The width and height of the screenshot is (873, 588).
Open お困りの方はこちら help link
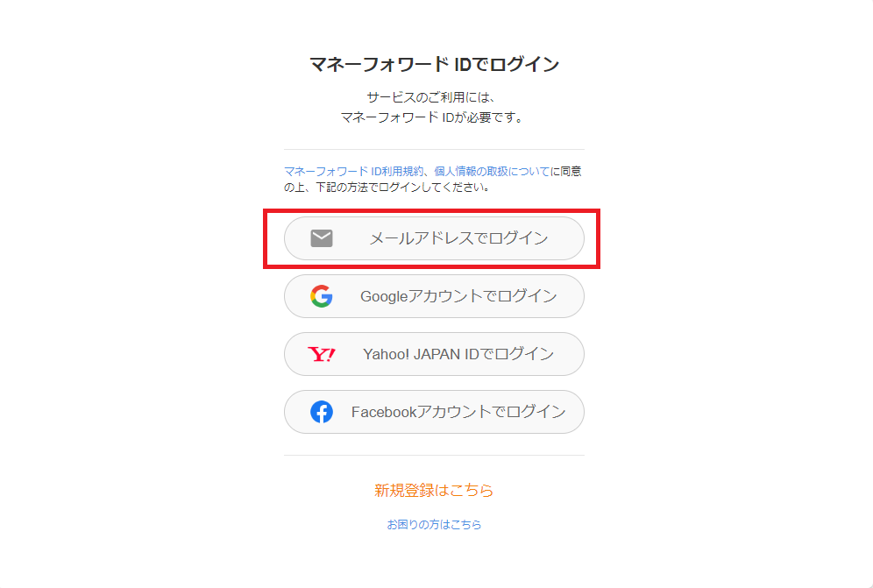coord(434,525)
